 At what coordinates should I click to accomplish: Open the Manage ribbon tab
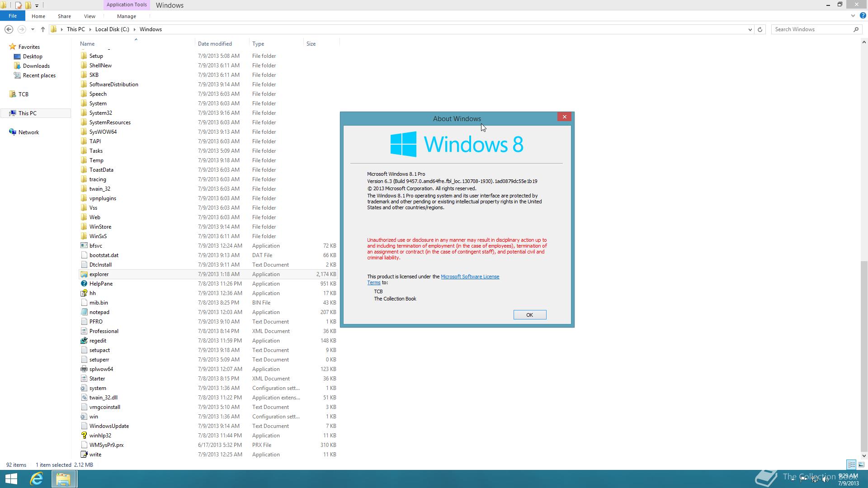click(x=127, y=16)
